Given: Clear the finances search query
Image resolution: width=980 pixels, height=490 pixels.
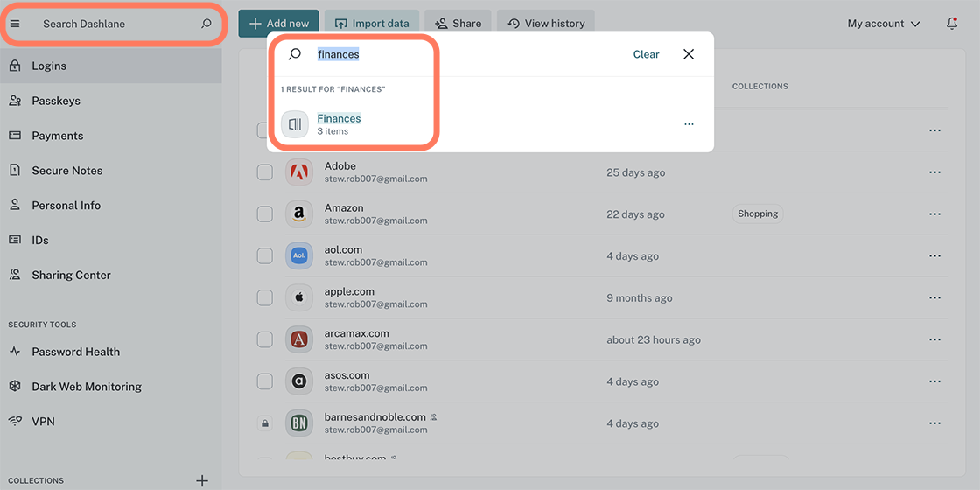Looking at the screenshot, I should (646, 54).
